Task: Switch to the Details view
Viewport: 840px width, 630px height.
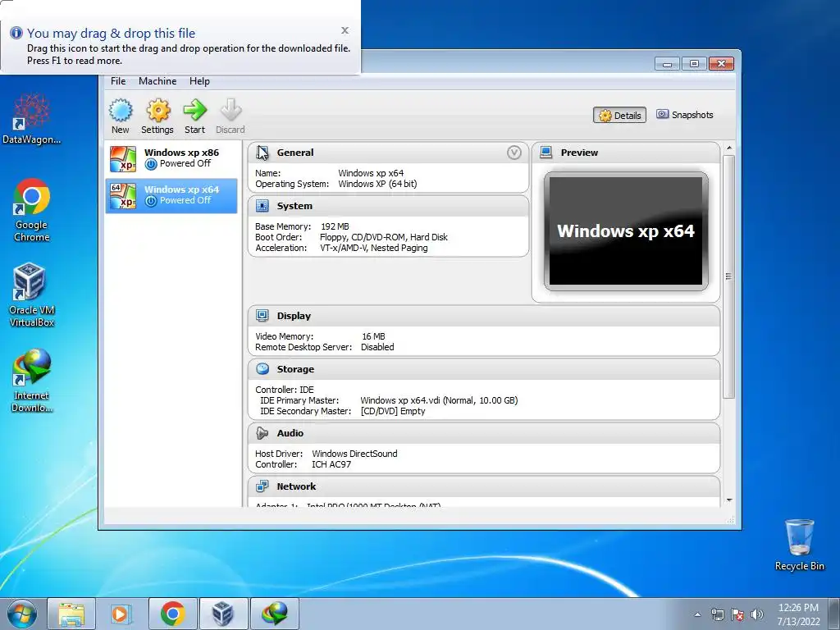Action: point(620,115)
